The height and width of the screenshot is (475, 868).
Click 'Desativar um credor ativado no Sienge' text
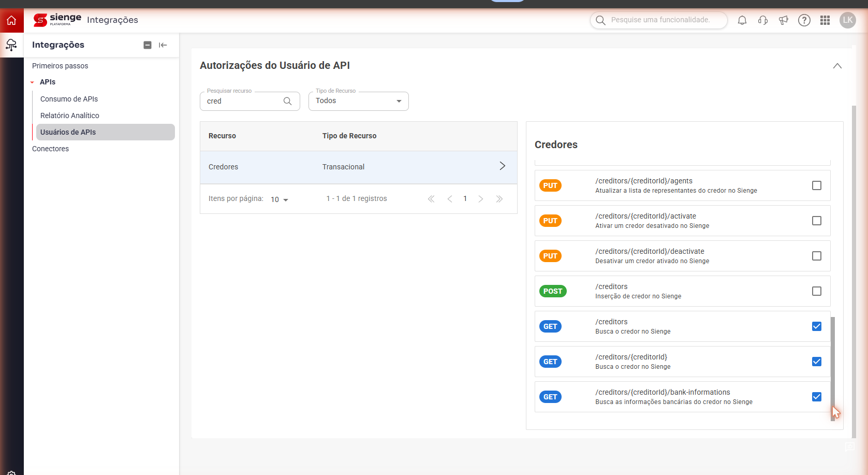tap(652, 261)
